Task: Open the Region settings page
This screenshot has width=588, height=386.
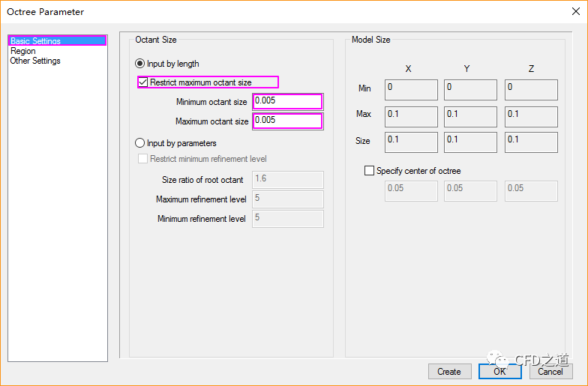Action: [22, 51]
